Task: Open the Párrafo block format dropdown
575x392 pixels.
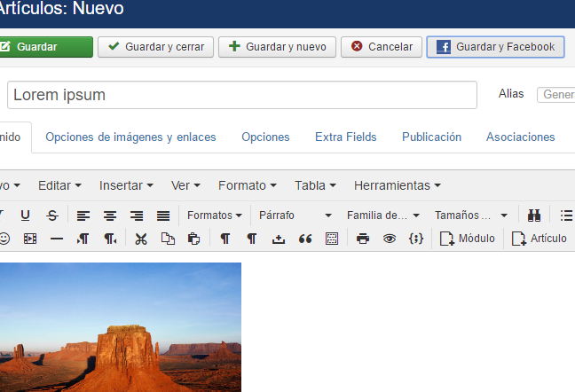Action: pos(295,216)
